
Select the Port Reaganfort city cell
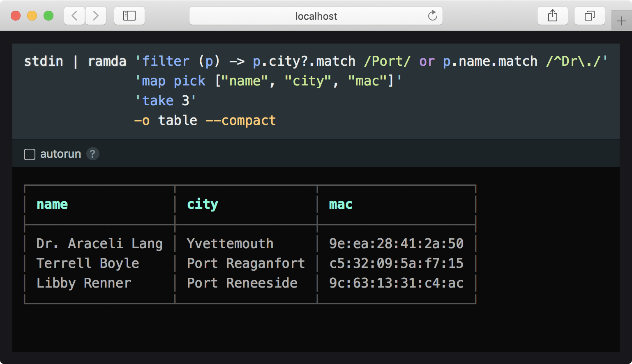(x=246, y=263)
